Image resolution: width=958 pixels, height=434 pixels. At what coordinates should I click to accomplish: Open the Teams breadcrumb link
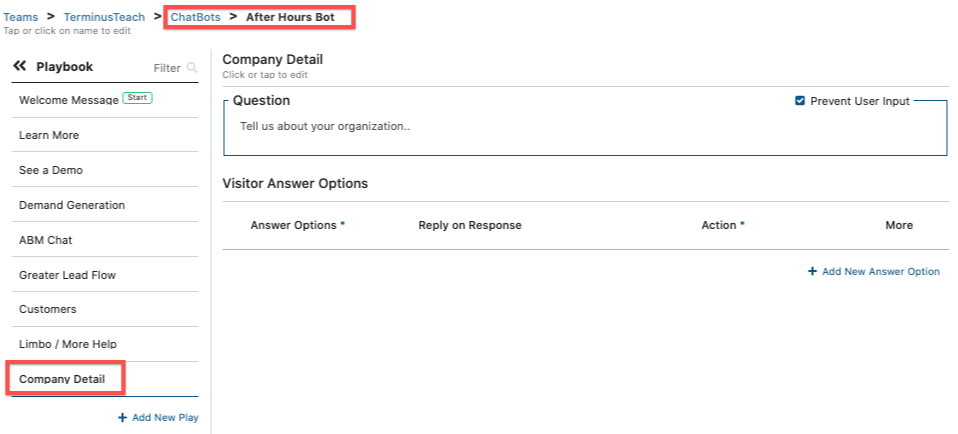click(x=21, y=17)
